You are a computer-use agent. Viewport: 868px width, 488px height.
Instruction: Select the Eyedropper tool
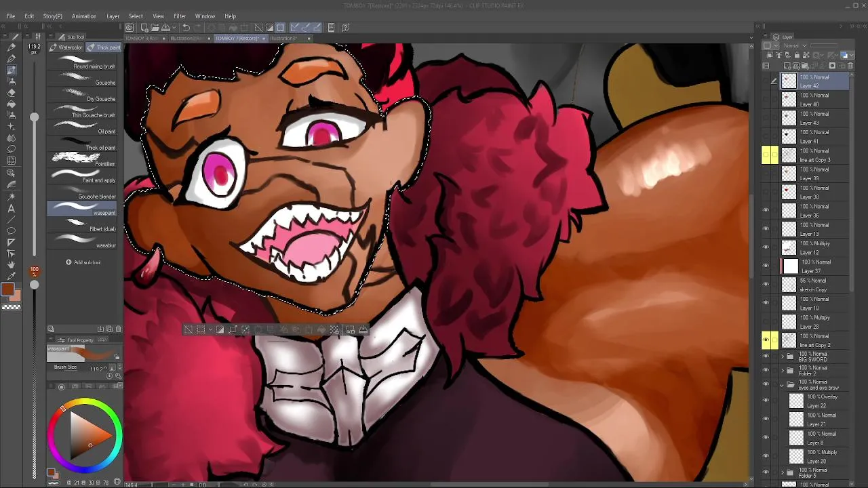(x=12, y=277)
